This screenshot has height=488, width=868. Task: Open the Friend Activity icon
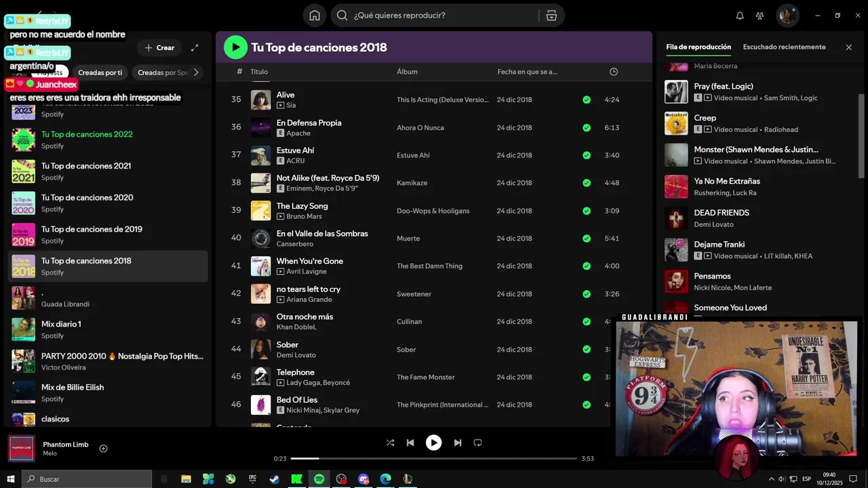(x=759, y=16)
